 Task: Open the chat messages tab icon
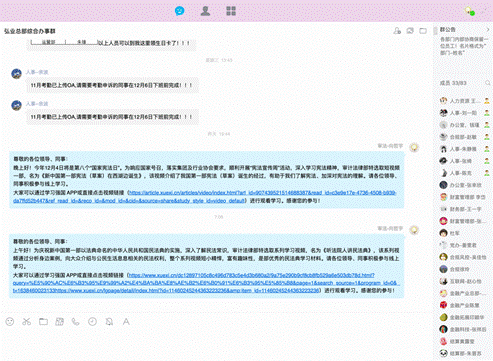pyautogui.click(x=180, y=11)
